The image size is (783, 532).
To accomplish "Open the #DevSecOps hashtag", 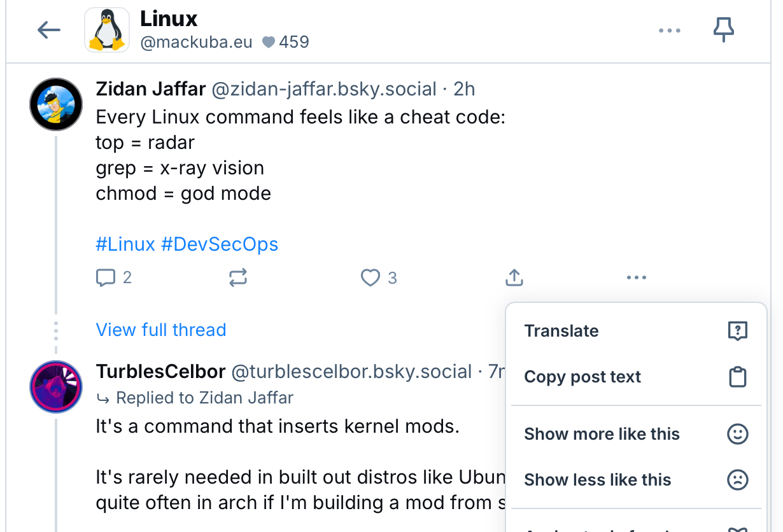I will click(x=220, y=244).
